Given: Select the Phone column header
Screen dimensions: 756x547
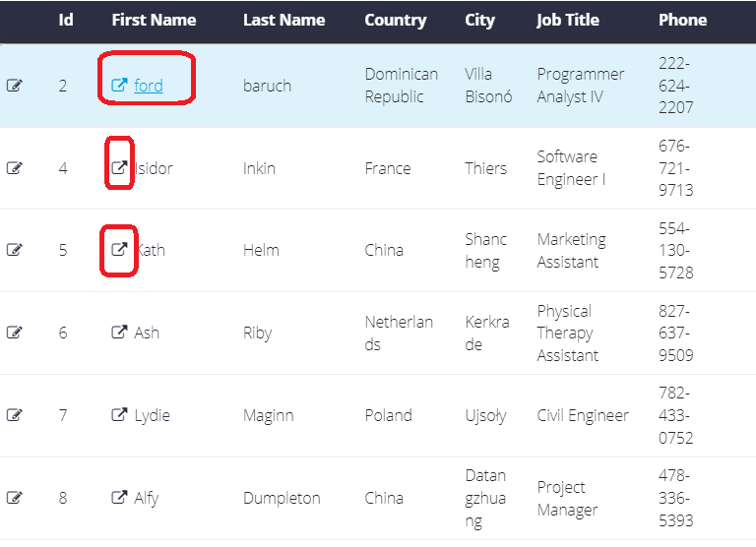Looking at the screenshot, I should click(683, 20).
